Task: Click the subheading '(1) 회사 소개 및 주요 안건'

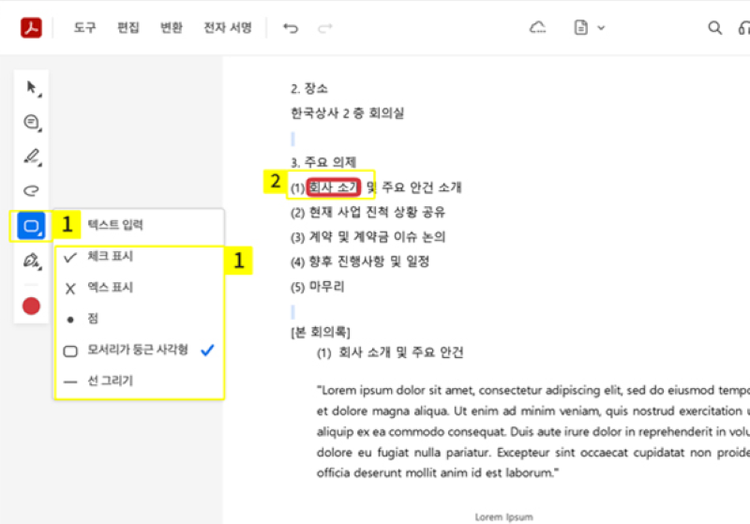Action: pos(390,353)
